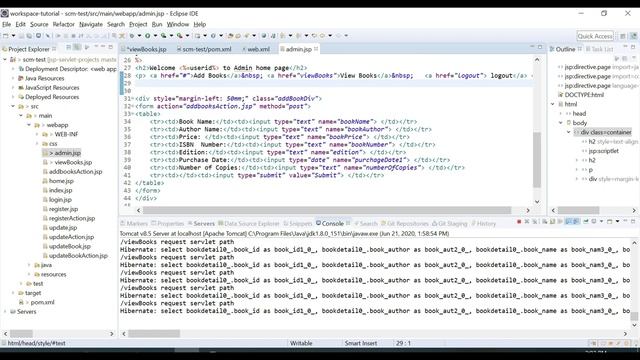Collapse the html node in Outline
The height and width of the screenshot is (360, 640).
[553, 104]
